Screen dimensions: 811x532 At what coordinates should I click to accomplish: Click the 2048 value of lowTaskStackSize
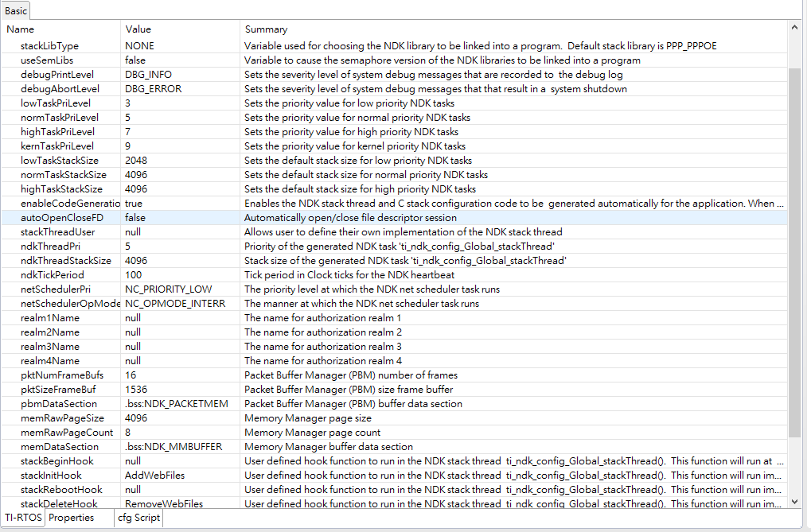pos(136,161)
